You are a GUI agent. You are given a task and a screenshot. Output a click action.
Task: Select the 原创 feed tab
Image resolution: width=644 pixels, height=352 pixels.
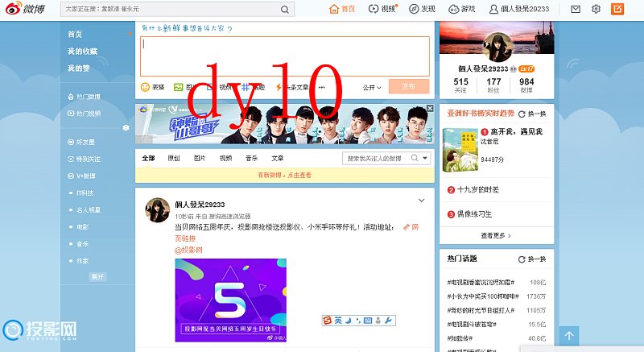(174, 158)
